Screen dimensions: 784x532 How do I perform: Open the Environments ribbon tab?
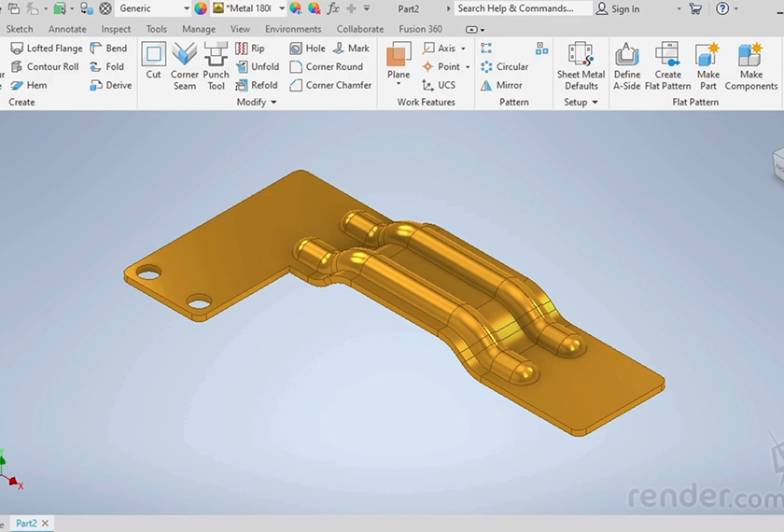click(293, 29)
